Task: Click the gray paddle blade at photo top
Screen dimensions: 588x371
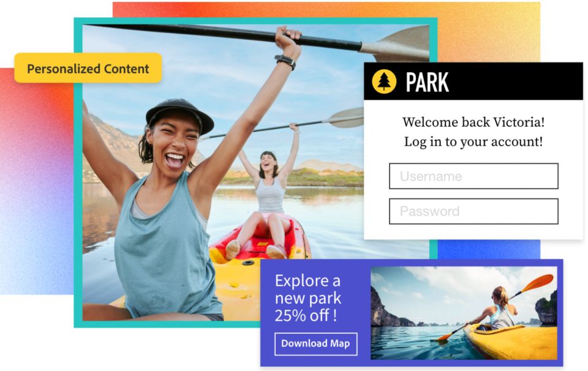Action: pos(395,43)
